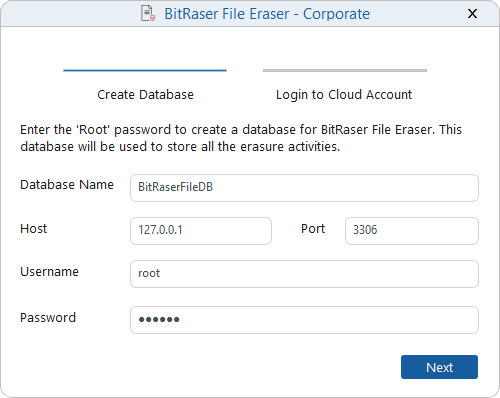Click the 'BitRaser File Eraser - Corporate' title text
The image size is (500, 398).
pos(267,14)
